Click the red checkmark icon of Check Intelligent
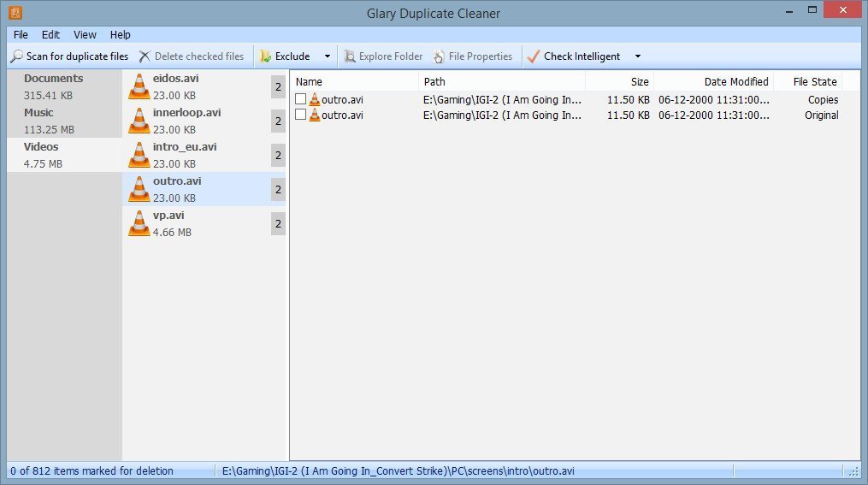 click(x=533, y=56)
